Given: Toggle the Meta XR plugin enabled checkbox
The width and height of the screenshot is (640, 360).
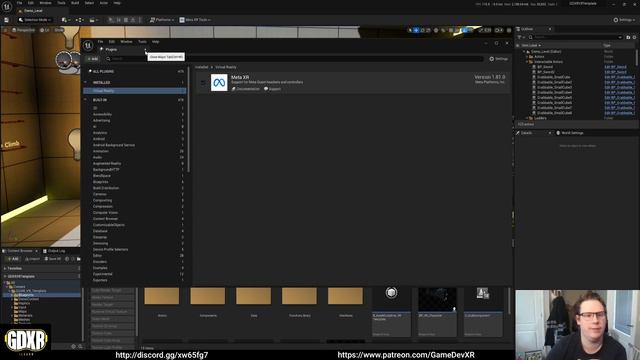Looking at the screenshot, I should [203, 82].
